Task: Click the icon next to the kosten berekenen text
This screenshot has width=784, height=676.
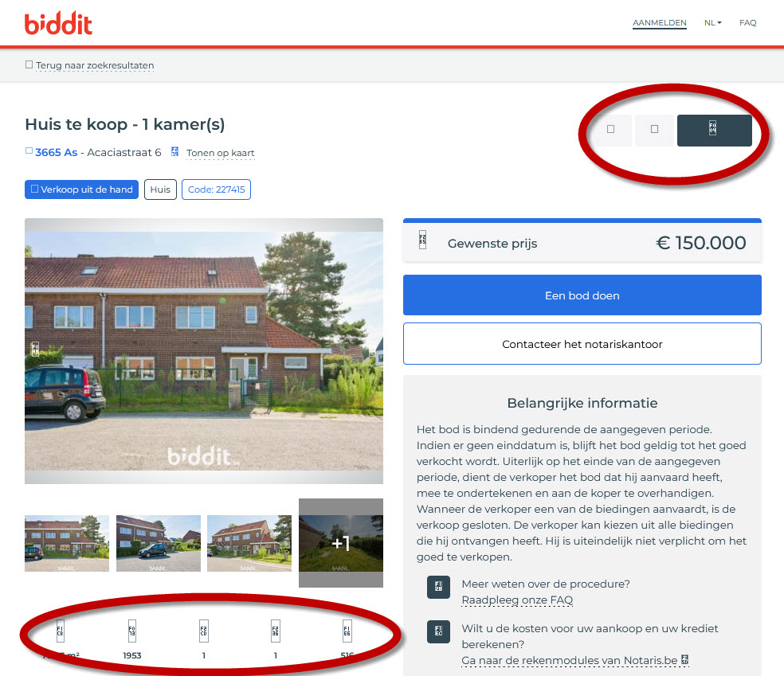Action: [438, 631]
